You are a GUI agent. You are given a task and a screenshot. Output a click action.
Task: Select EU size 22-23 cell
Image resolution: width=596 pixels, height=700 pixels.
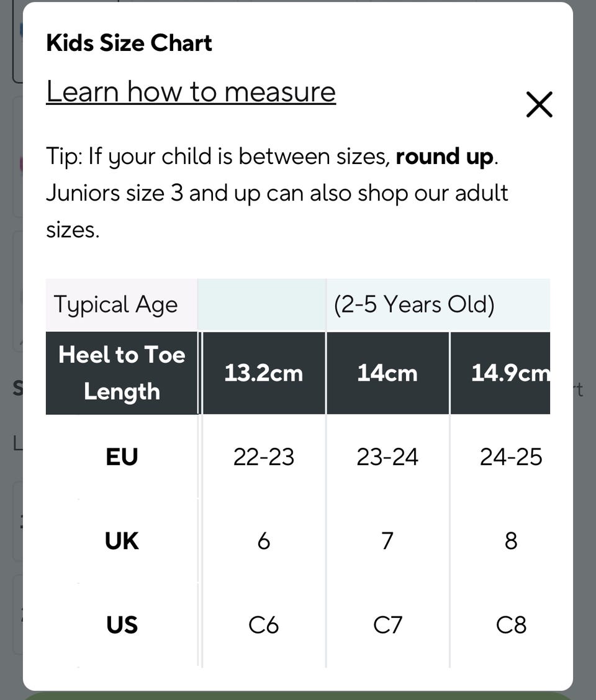pos(263,457)
